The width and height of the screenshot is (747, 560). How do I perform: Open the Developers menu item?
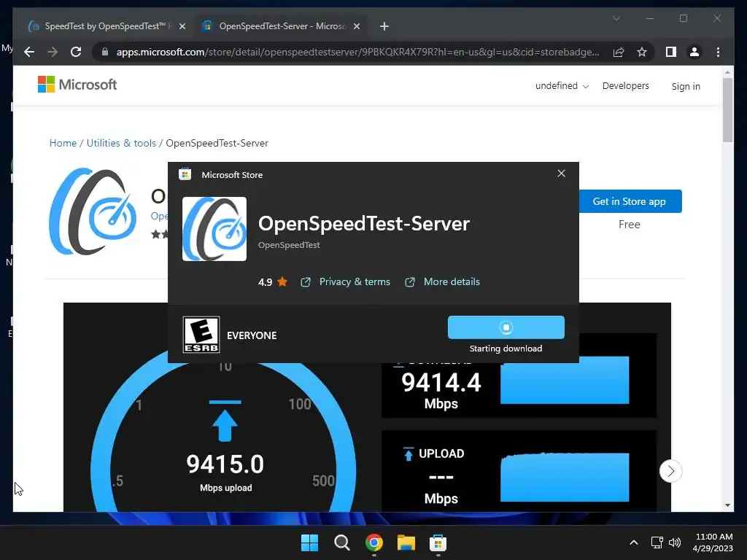pos(625,86)
